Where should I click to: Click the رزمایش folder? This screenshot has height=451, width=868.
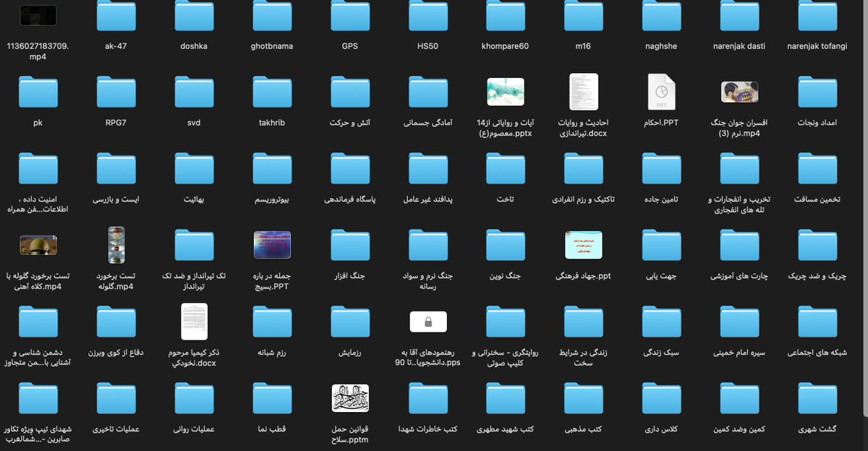click(x=350, y=322)
